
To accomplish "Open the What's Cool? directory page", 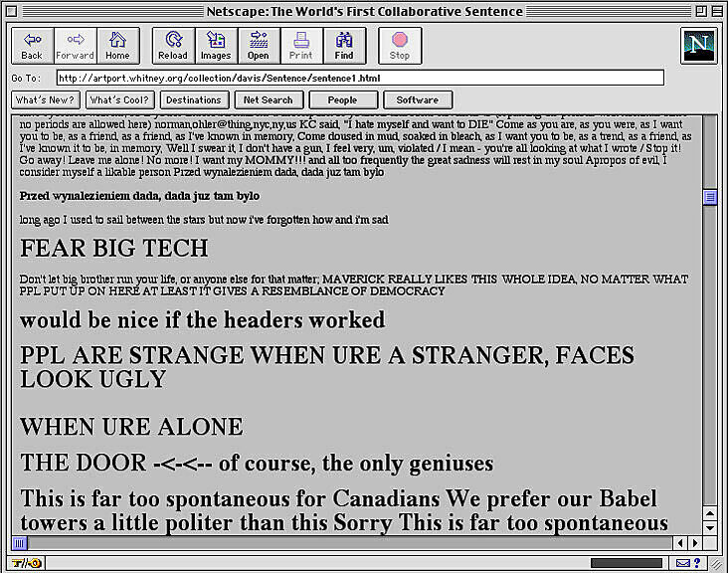I will coord(118,99).
